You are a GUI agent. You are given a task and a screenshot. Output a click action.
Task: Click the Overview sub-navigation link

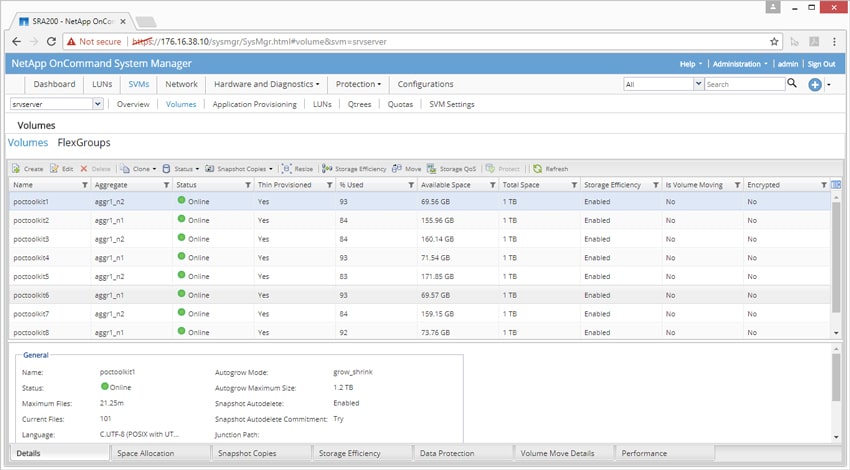[133, 104]
